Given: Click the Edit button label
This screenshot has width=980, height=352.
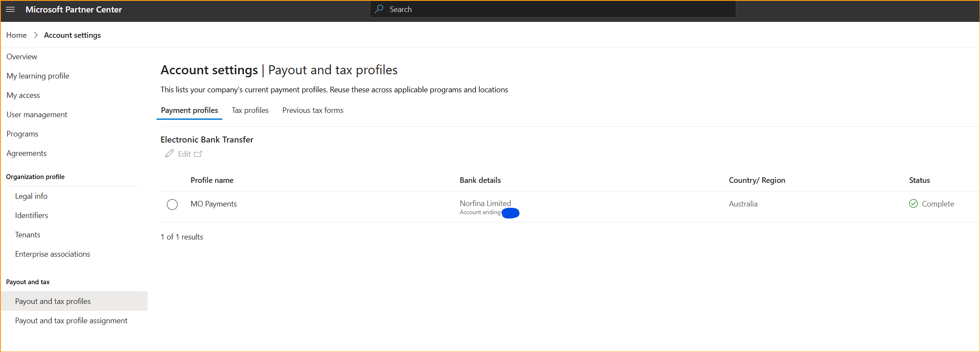Looking at the screenshot, I should [x=185, y=154].
